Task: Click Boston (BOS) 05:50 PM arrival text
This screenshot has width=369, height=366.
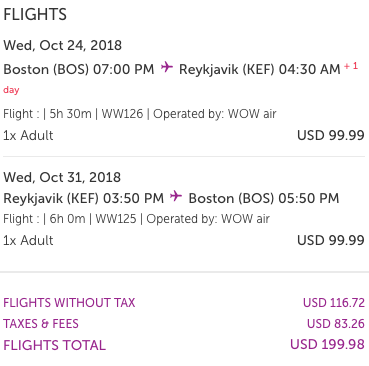Action: click(x=264, y=198)
